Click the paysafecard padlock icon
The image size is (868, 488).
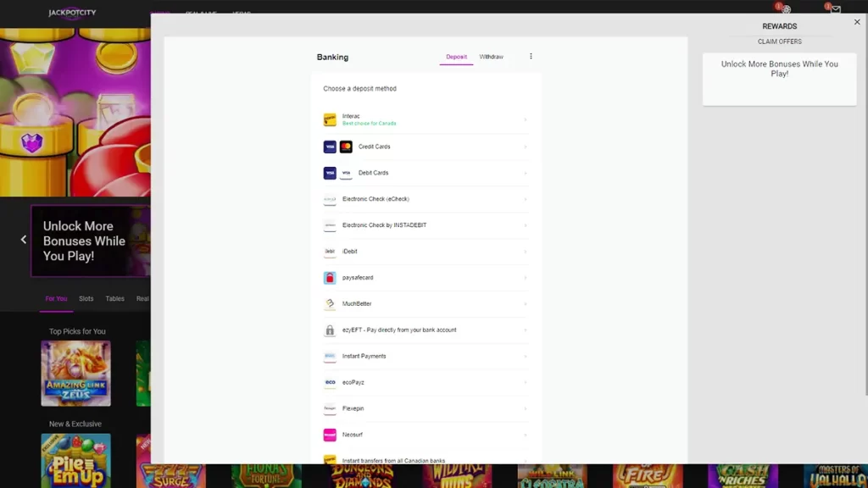(x=330, y=278)
